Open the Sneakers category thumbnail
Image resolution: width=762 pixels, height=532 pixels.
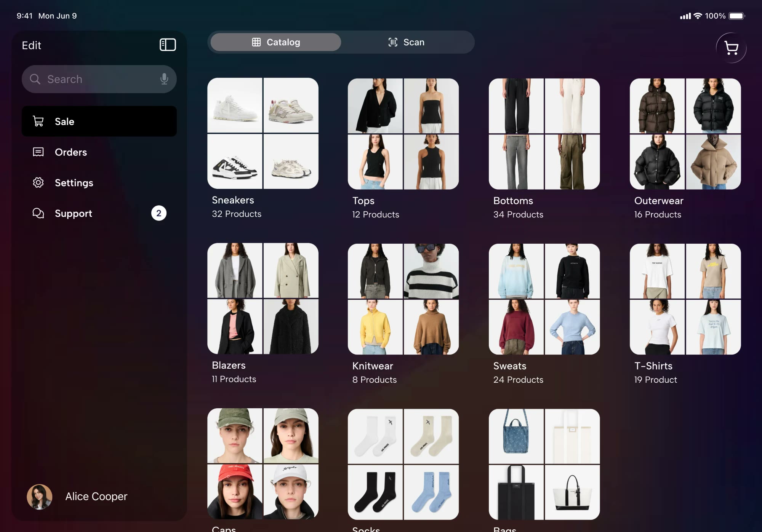pyautogui.click(x=263, y=133)
